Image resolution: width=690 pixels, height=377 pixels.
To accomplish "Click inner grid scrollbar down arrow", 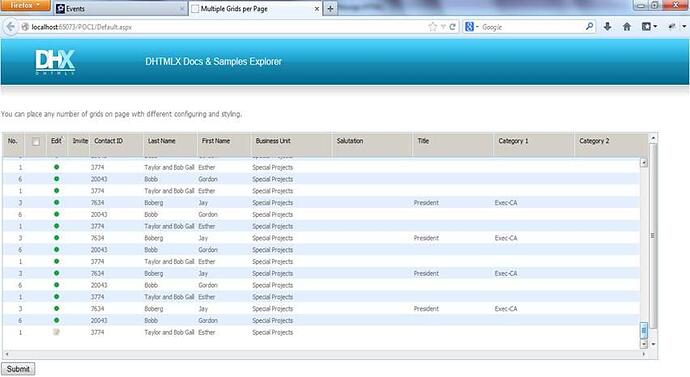I will [x=644, y=344].
